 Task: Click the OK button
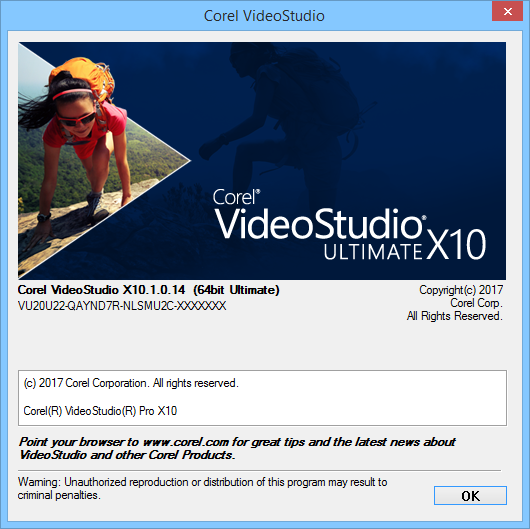click(470, 496)
